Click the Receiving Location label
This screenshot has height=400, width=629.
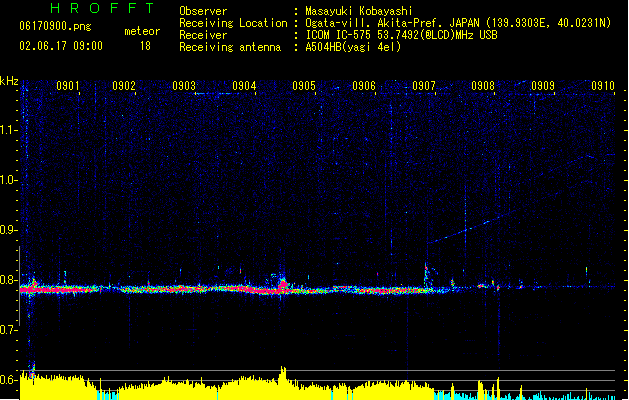click(x=233, y=23)
